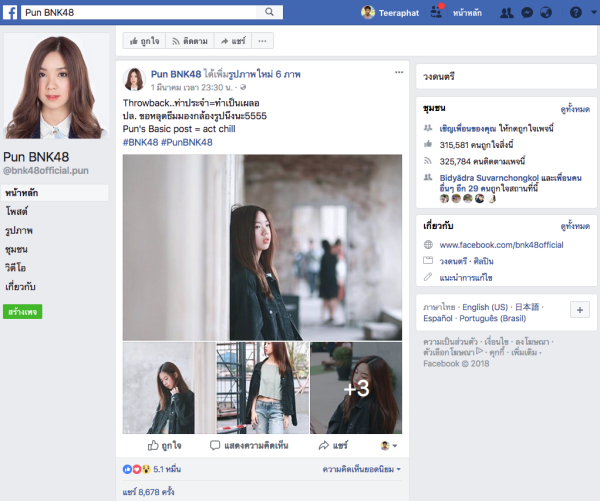Viewport: 600px width, 501px height.
Task: Open the notifications globe icon
Action: (x=546, y=13)
